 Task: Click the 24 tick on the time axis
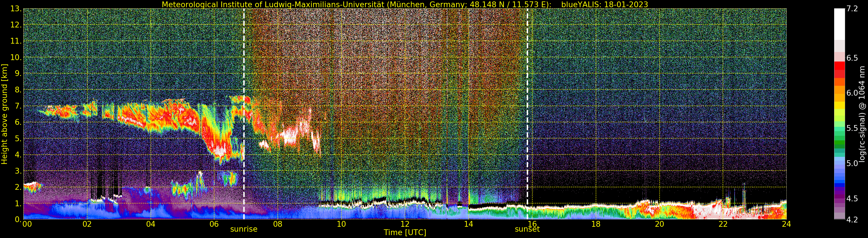(x=786, y=224)
